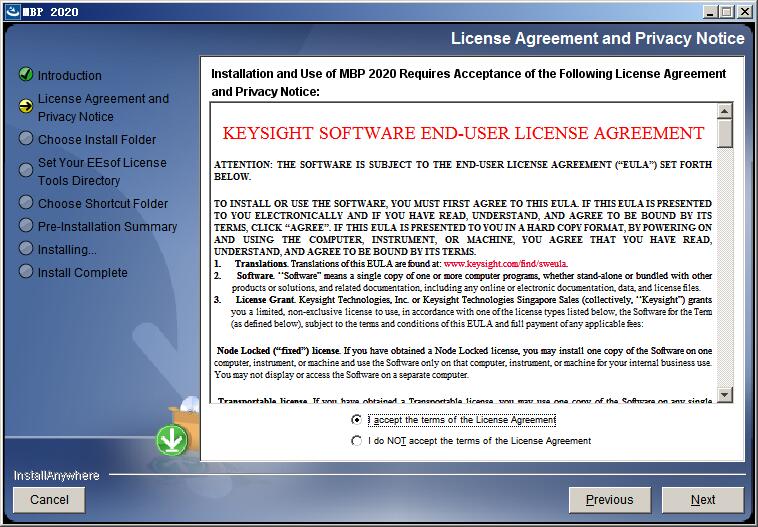
Task: Click the KEYSIGHT SOFTWARE END-USER LICENSE AGREEMENT heading
Action: tap(463, 133)
